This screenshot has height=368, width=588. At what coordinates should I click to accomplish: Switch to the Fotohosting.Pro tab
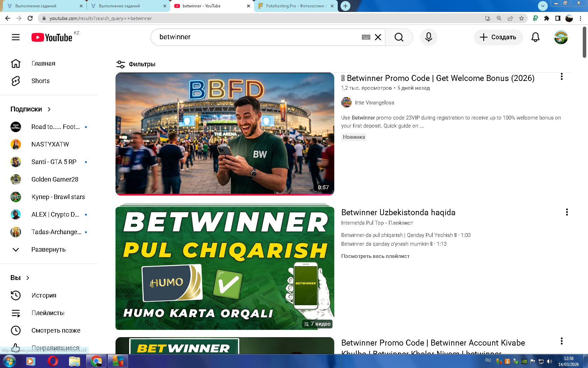[296, 6]
